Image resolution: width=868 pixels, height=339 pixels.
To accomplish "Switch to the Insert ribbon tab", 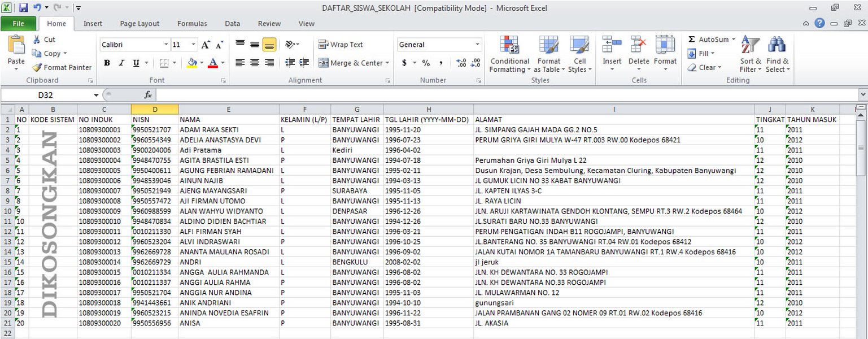I will pos(93,24).
